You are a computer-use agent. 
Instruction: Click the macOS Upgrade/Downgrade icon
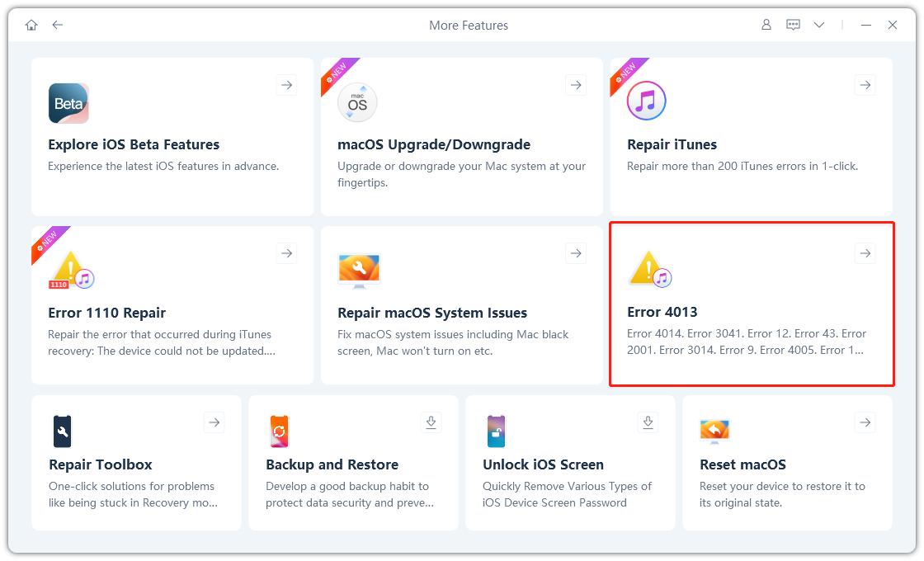pos(357,103)
